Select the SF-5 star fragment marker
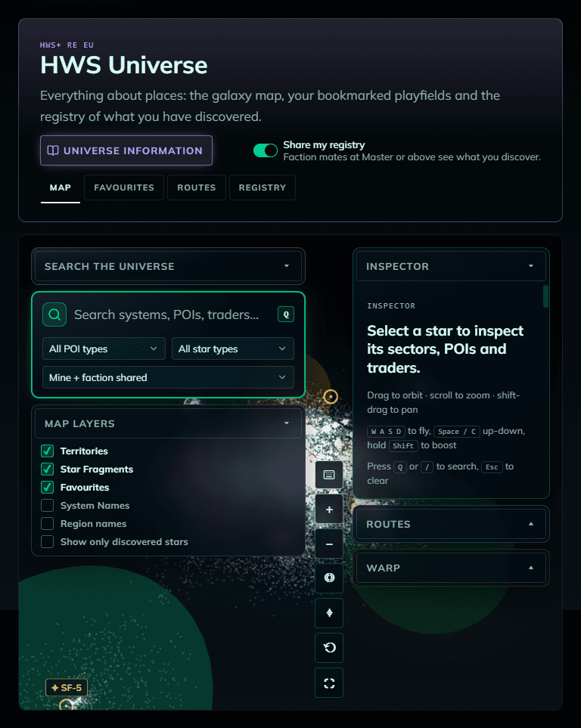 [67, 688]
